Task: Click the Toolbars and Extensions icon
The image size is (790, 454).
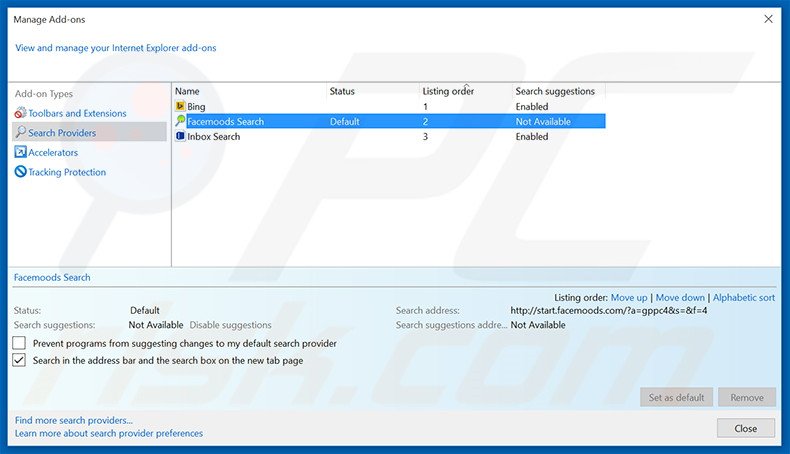Action: (20, 113)
